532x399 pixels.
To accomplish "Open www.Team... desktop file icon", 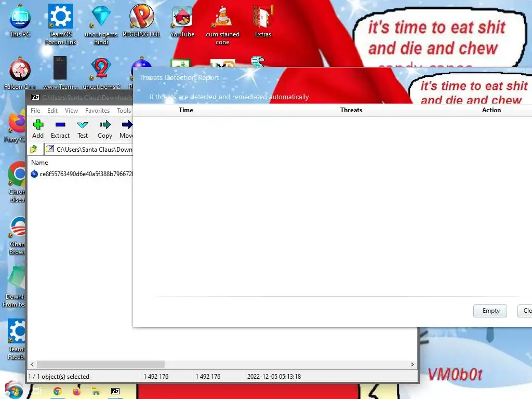I will click(x=60, y=73).
